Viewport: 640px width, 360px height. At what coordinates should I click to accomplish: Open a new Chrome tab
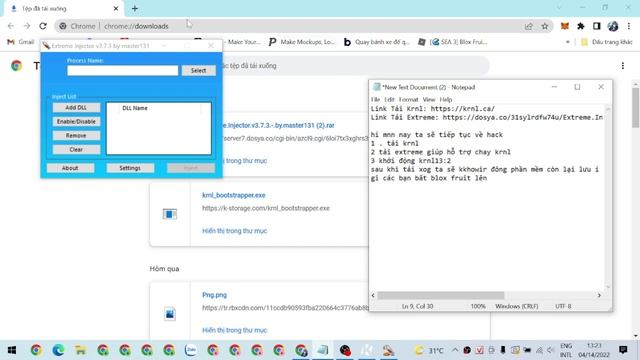(x=135, y=8)
